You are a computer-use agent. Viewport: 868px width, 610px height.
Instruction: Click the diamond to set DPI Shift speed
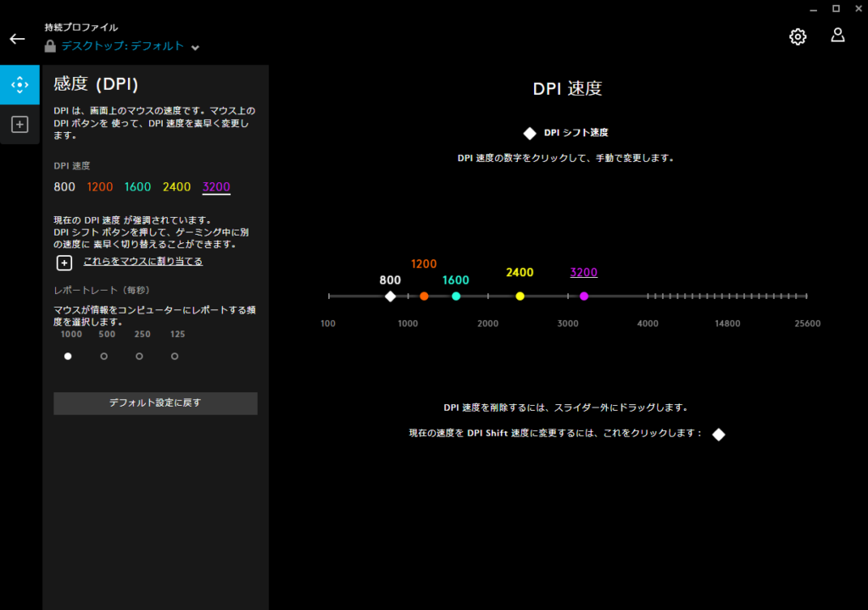pos(719,435)
